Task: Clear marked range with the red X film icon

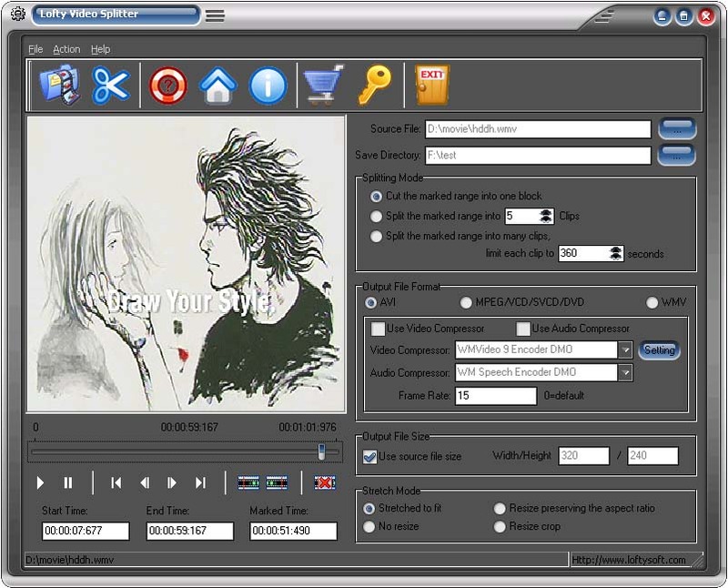Action: click(x=325, y=482)
